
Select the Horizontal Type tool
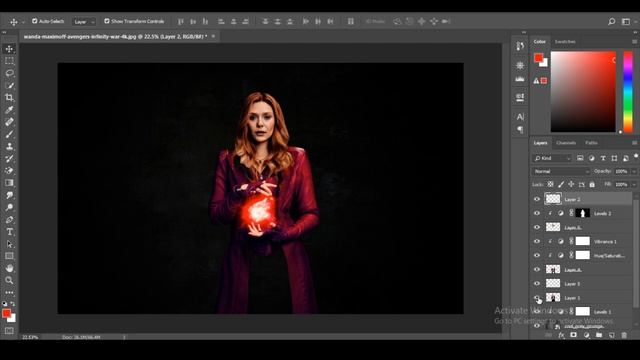coord(9,232)
